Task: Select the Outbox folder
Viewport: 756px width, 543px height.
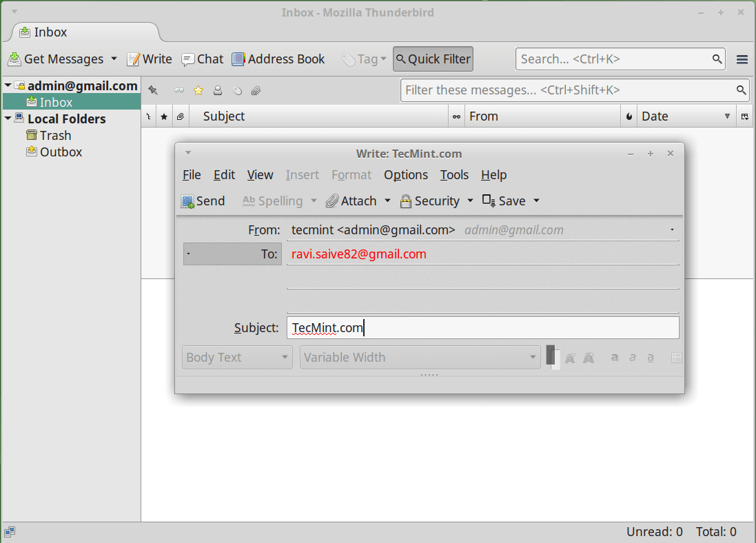Action: (x=54, y=152)
